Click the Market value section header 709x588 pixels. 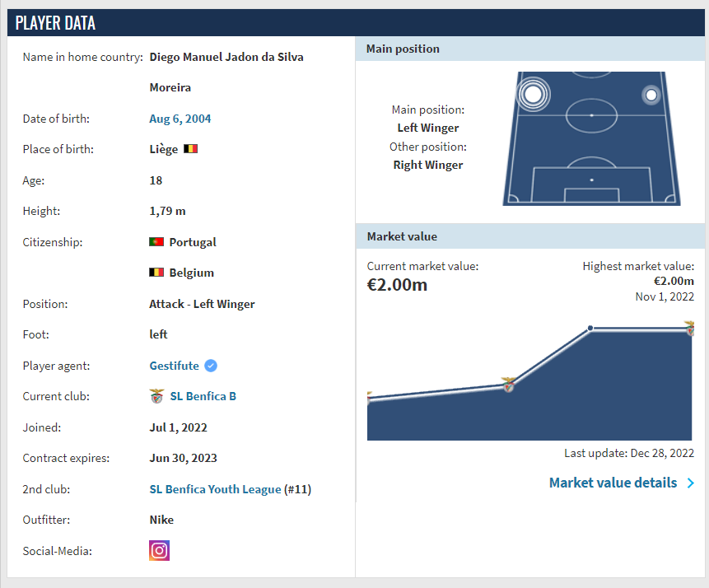[x=402, y=236]
